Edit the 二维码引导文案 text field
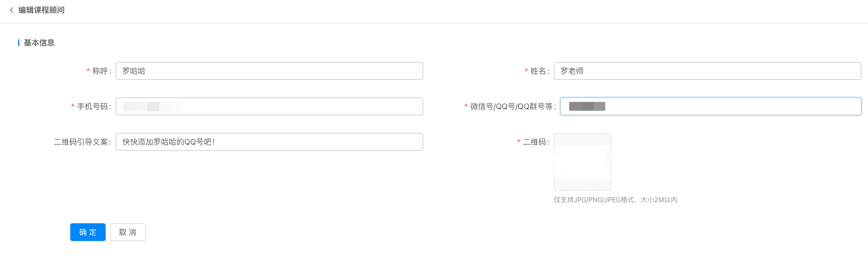 [x=269, y=142]
